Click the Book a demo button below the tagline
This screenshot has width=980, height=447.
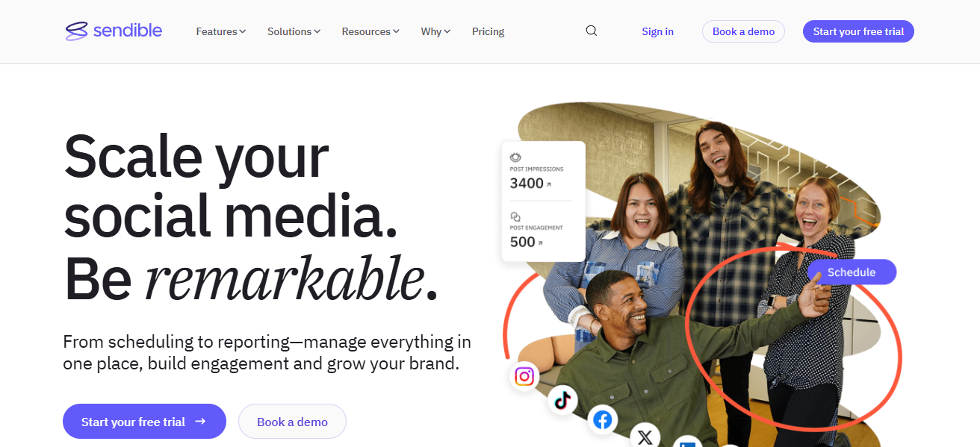point(292,422)
